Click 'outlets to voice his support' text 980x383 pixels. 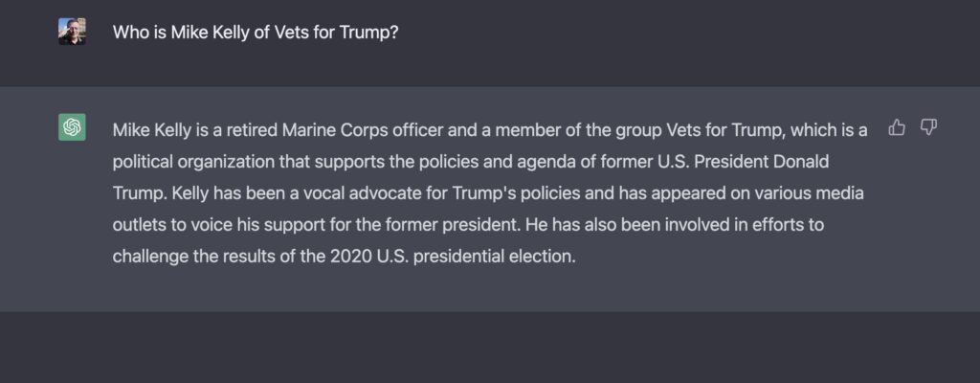pyautogui.click(x=216, y=225)
